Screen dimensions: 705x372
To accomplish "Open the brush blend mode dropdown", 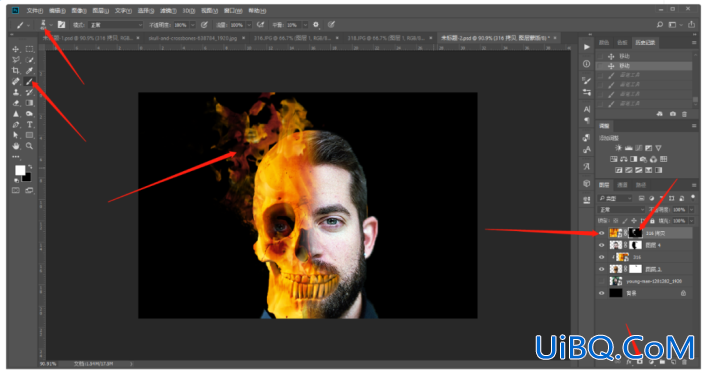I will (116, 25).
